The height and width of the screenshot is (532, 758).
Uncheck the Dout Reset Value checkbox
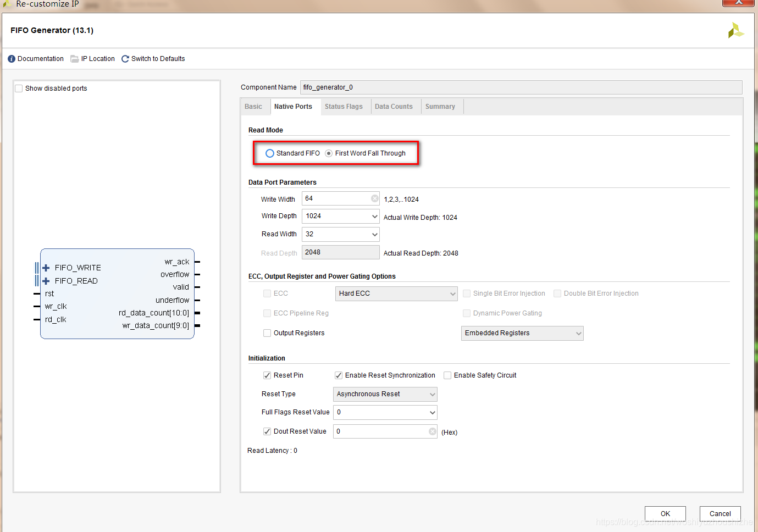[x=267, y=431]
